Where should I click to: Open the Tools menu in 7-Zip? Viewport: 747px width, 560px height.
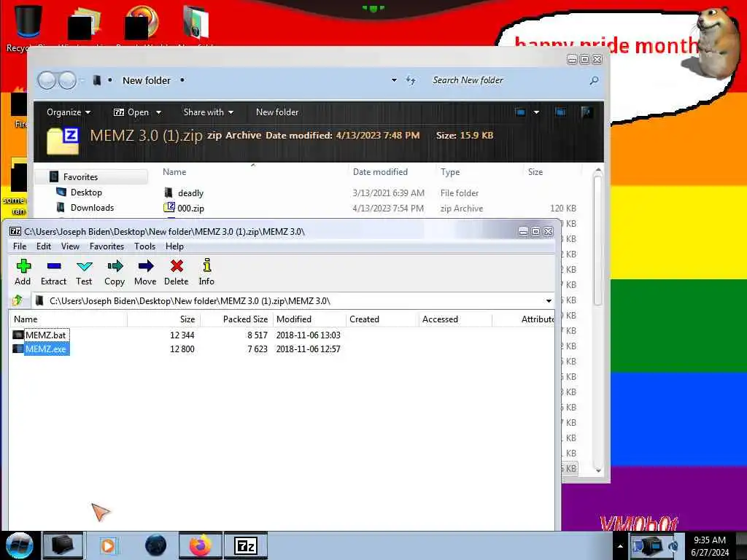pyautogui.click(x=145, y=246)
